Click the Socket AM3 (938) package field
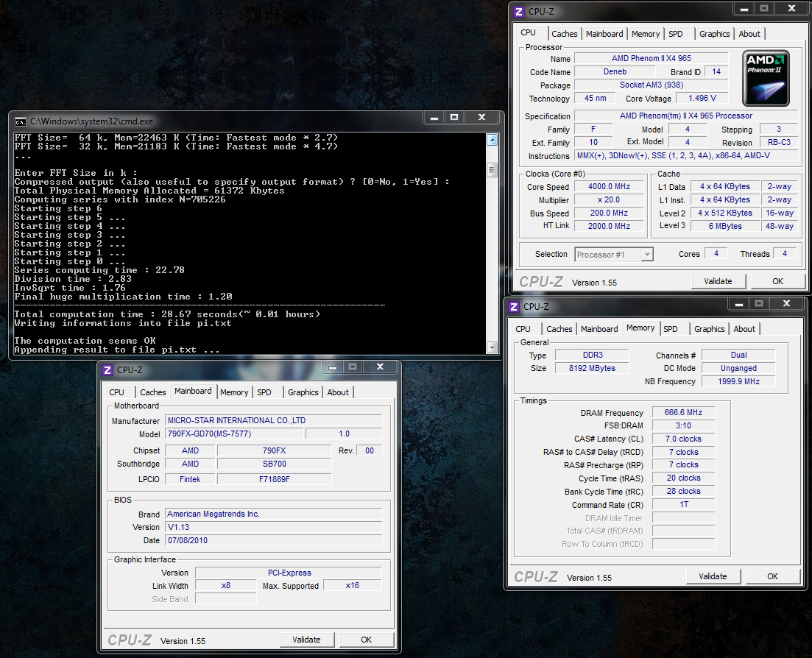The width and height of the screenshot is (812, 658). click(651, 85)
